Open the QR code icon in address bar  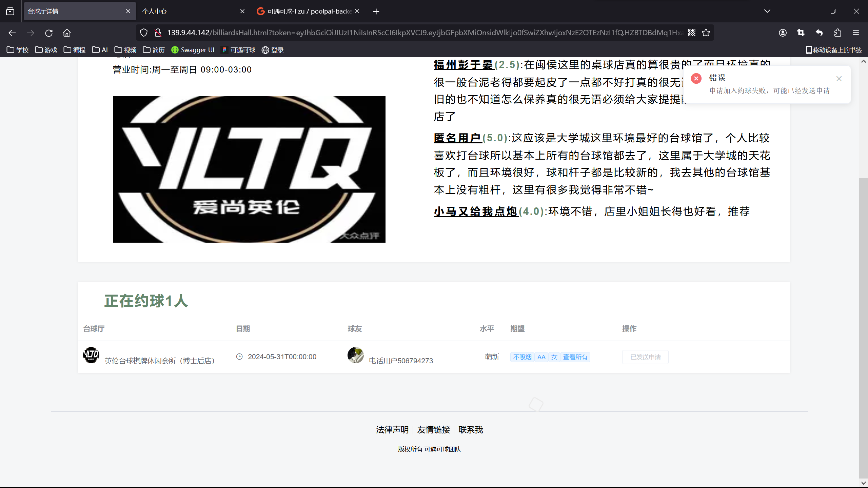pyautogui.click(x=692, y=33)
